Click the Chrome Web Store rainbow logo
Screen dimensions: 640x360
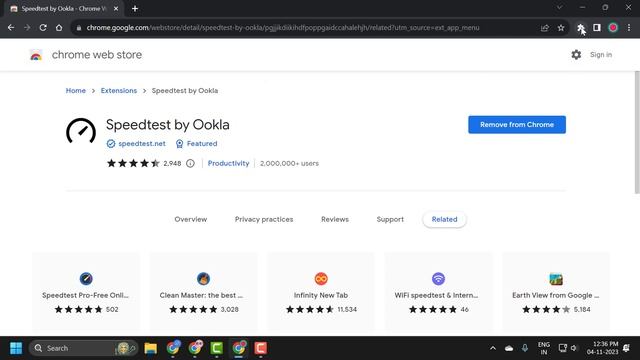click(36, 55)
